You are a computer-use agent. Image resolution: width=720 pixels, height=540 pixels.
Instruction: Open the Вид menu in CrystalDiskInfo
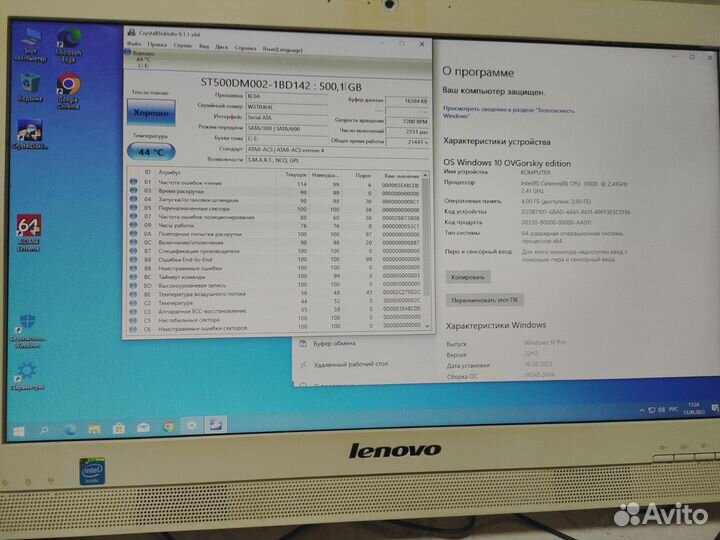point(204,46)
